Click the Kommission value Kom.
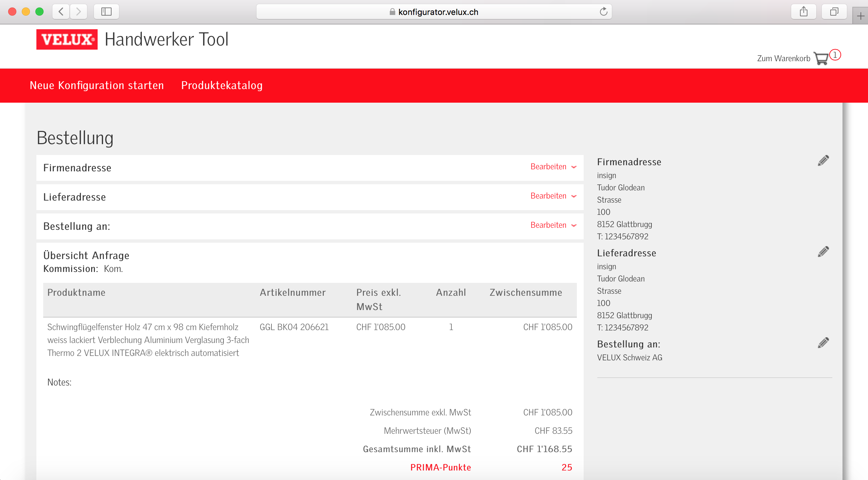 pos(113,269)
